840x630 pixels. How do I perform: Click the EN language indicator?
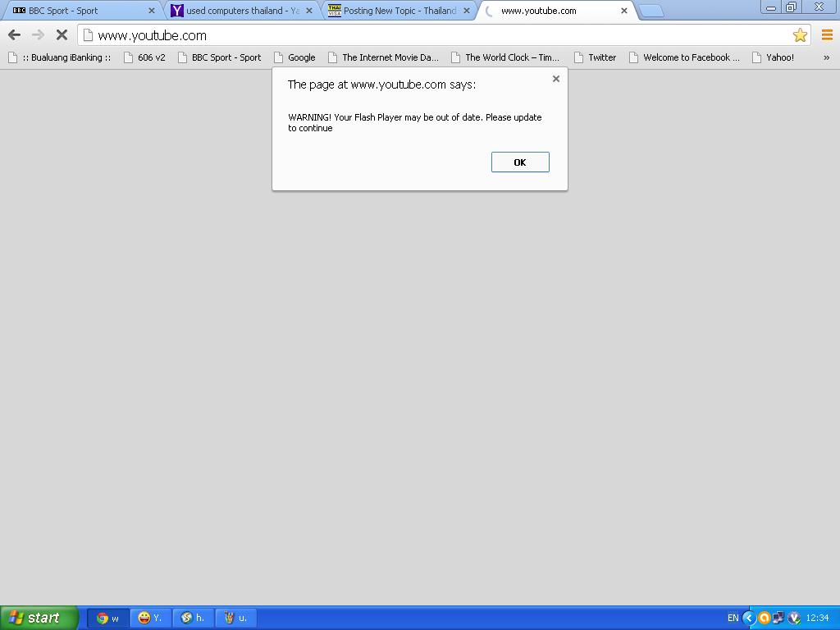click(733, 618)
